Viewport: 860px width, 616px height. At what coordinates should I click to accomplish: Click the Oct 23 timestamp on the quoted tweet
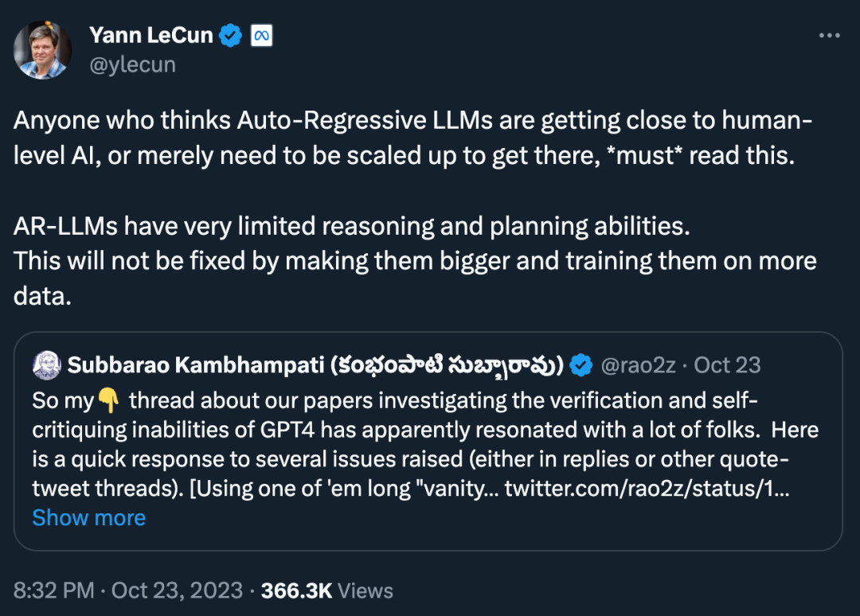pyautogui.click(x=727, y=365)
